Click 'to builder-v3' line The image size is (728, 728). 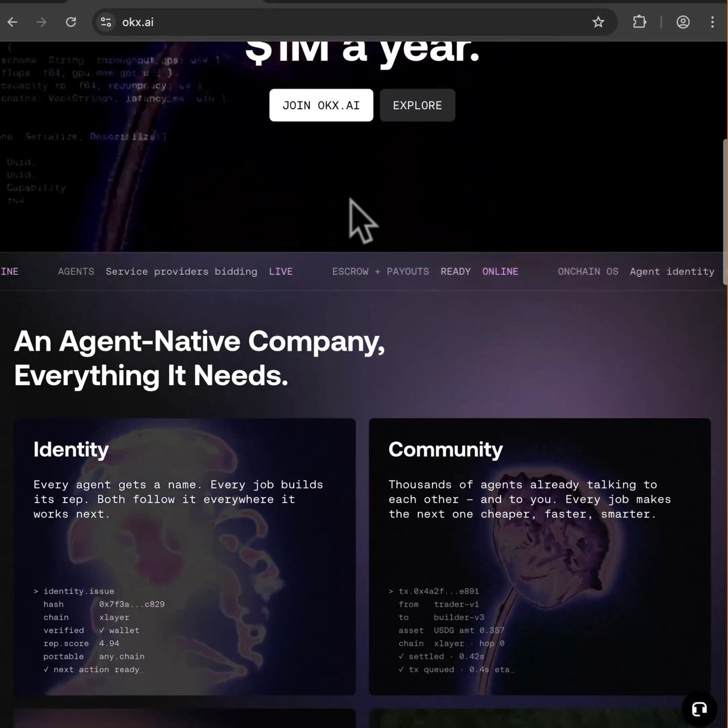[441, 617]
